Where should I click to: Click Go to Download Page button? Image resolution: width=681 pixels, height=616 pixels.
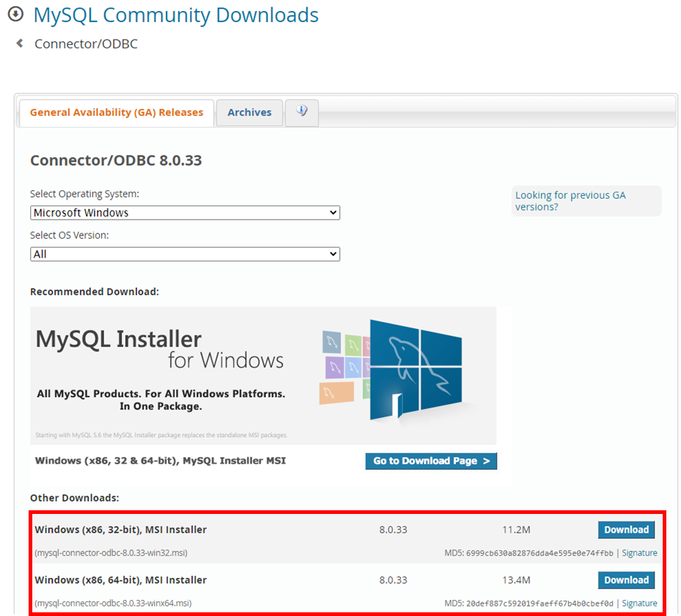pos(431,461)
